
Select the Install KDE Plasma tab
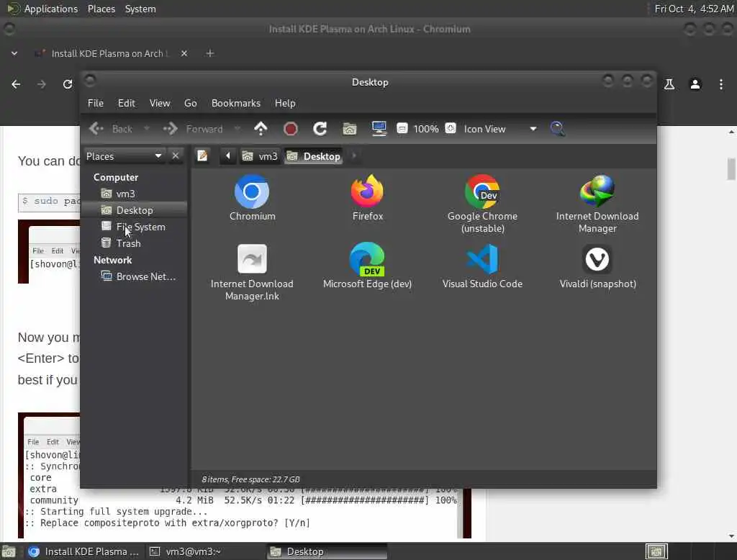click(111, 53)
